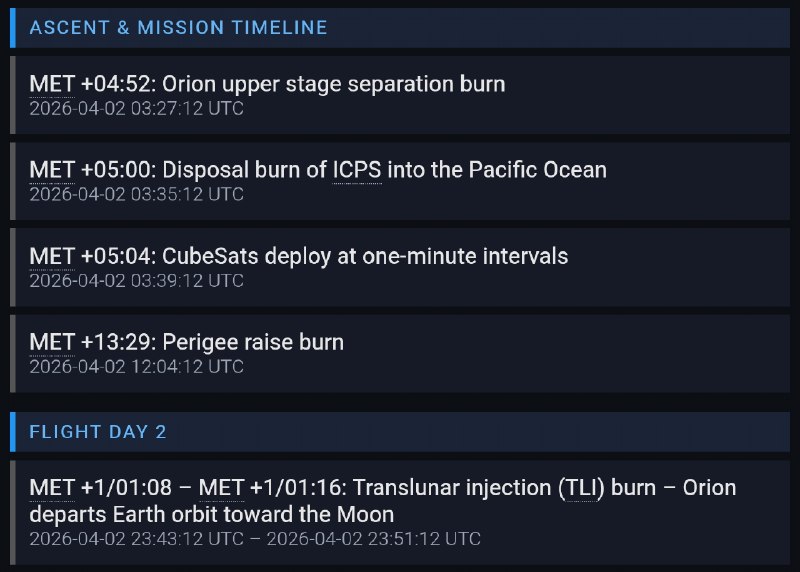The width and height of the screenshot is (800, 572).
Task: Click the underlined TLI abbreviation
Action: point(581,488)
